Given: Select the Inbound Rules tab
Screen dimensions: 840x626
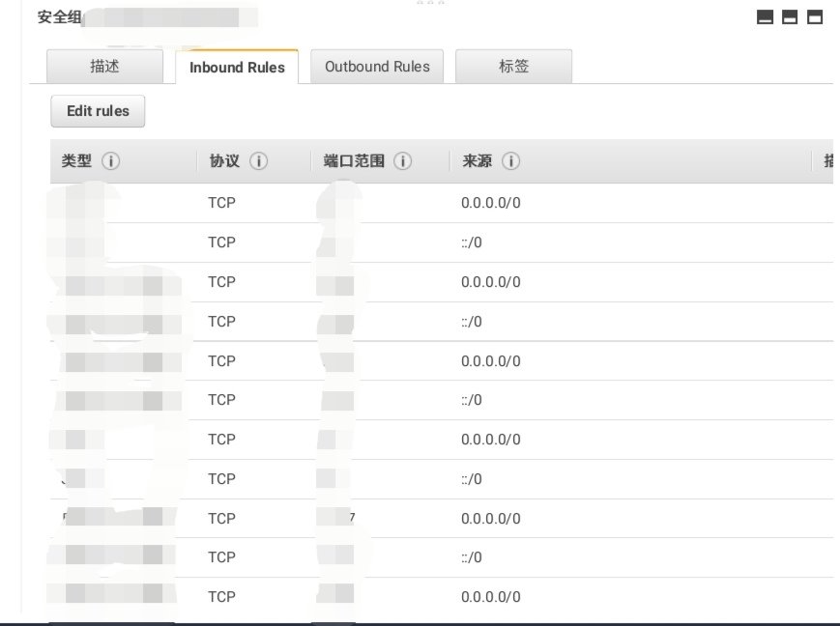Looking at the screenshot, I should tap(237, 68).
